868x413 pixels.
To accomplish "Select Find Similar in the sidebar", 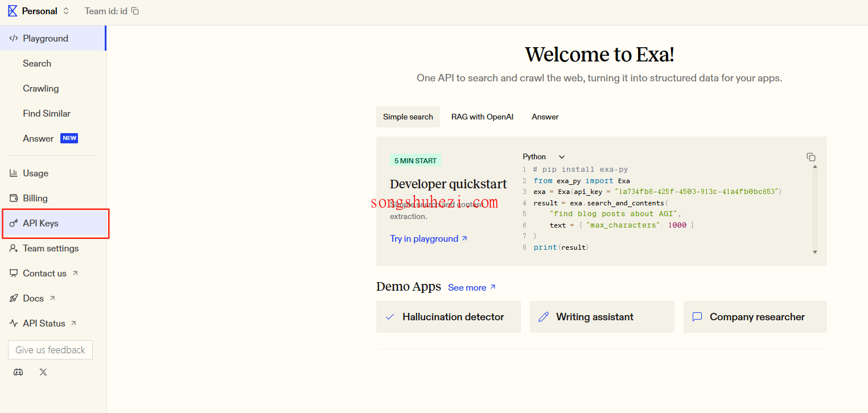I will (47, 113).
